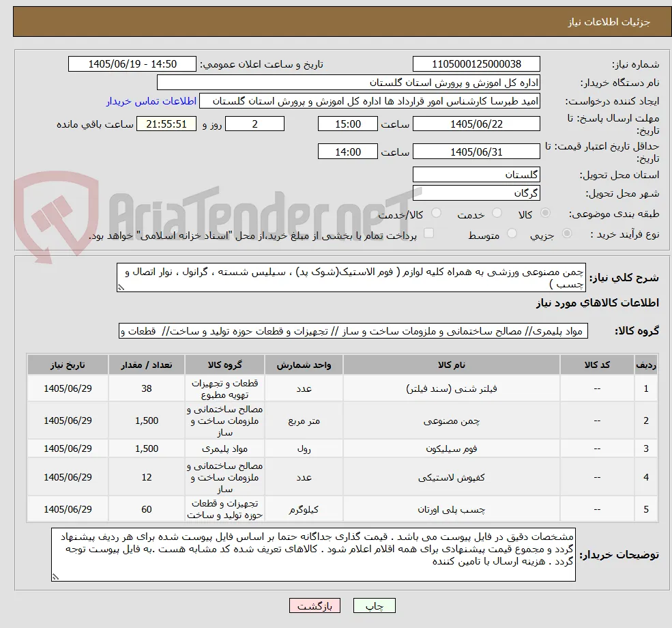Click the price validity time 14:00
Image resolution: width=672 pixels, height=628 pixels.
coord(347,152)
